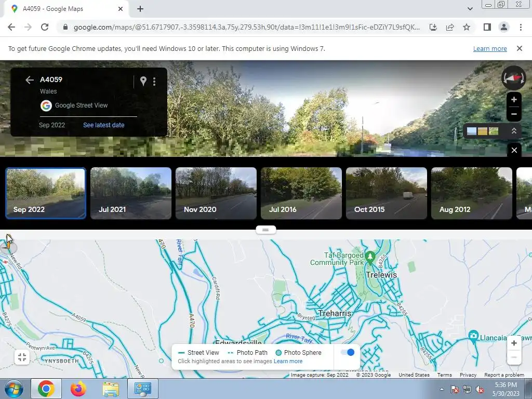
Task: Select the Aug 2012 imagery thumbnail
Action: (x=472, y=193)
